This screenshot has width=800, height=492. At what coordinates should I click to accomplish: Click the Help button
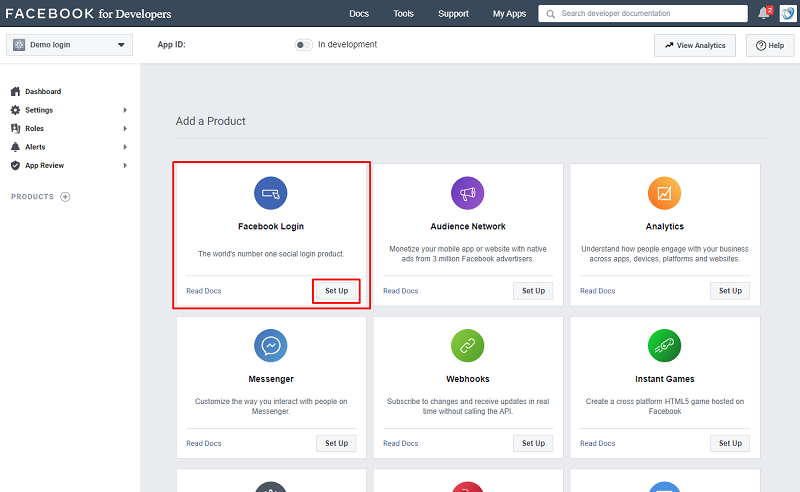point(770,45)
